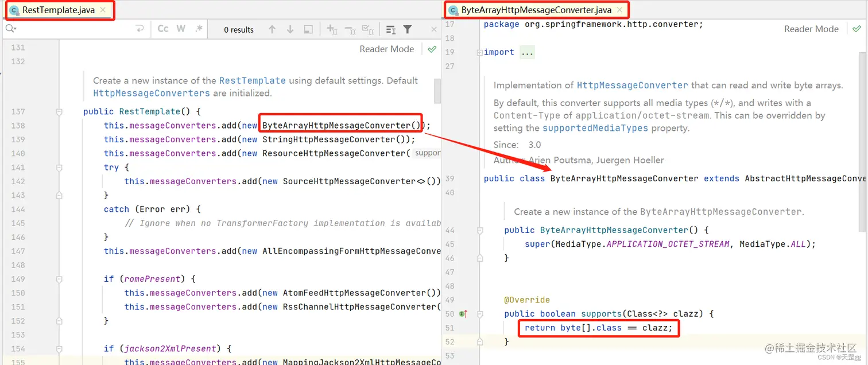This screenshot has width=868, height=365.
Task: Click line number 51 in right gutter
Action: [449, 328]
